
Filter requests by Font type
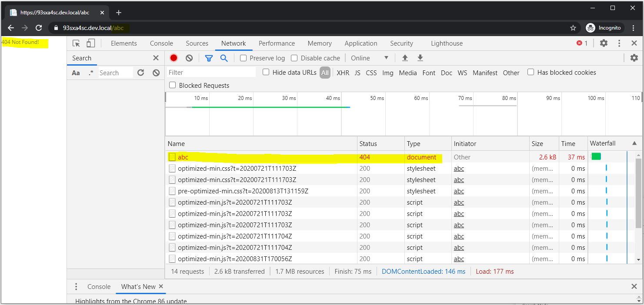(429, 73)
